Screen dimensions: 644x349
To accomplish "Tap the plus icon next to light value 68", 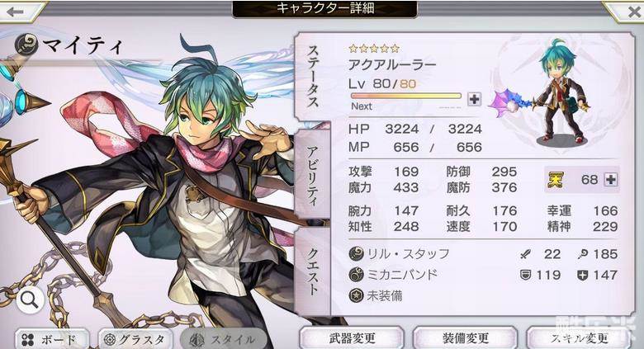I will tap(611, 179).
